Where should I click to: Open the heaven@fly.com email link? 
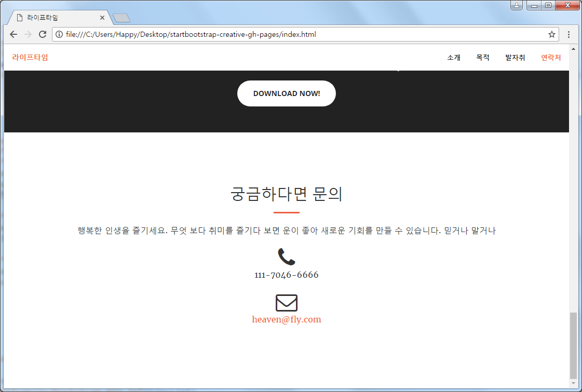click(287, 319)
